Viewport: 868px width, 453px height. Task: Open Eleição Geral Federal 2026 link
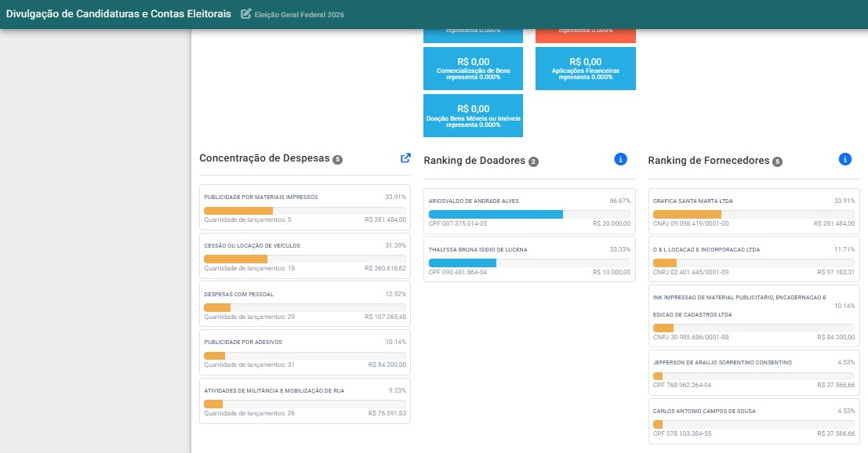coord(299,15)
